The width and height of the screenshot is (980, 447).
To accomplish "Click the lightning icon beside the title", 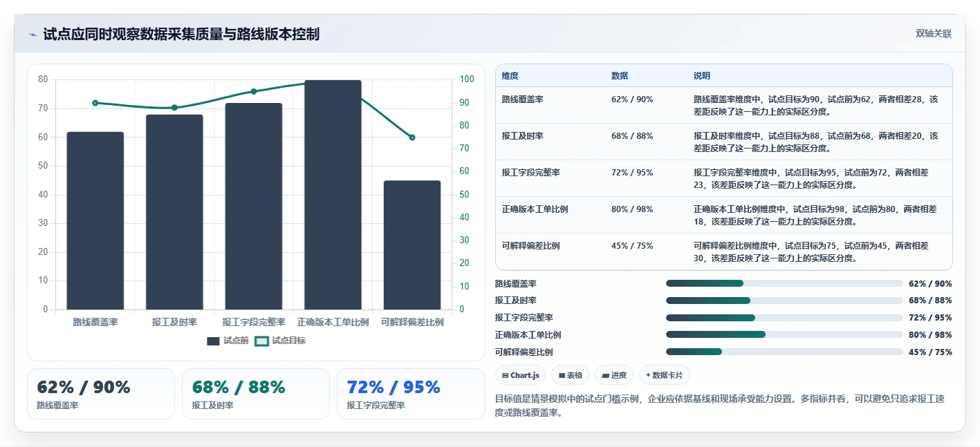I will [x=33, y=35].
